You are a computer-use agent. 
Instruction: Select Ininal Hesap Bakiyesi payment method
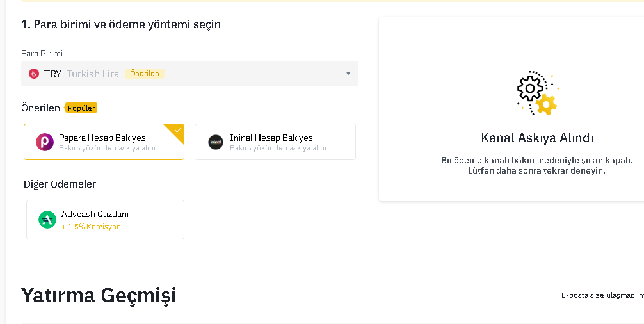(x=275, y=142)
